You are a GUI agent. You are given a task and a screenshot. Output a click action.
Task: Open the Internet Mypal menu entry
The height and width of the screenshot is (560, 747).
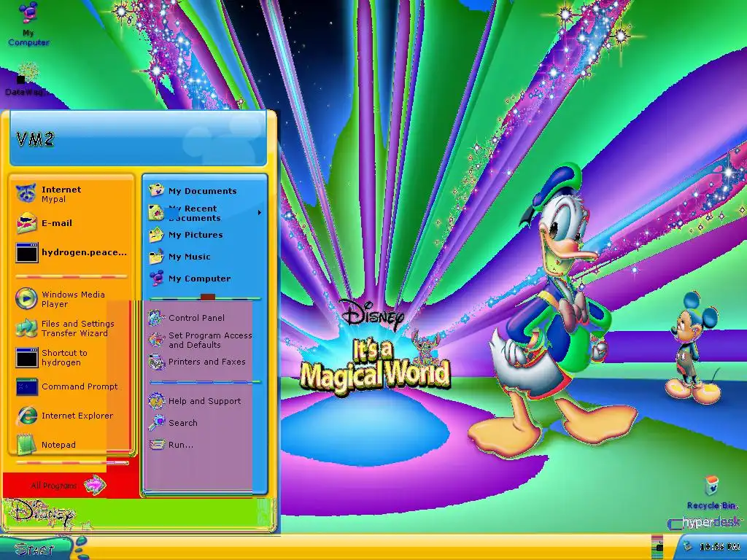point(71,193)
